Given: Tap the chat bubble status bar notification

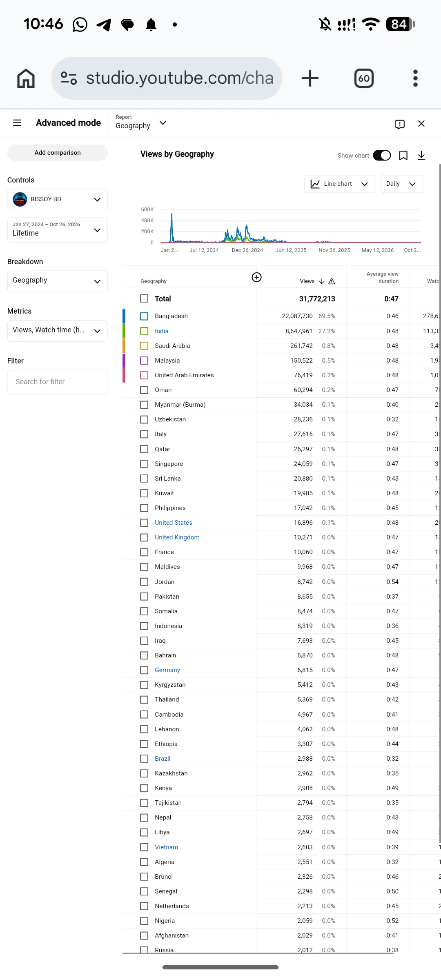Looking at the screenshot, I should click(x=127, y=25).
